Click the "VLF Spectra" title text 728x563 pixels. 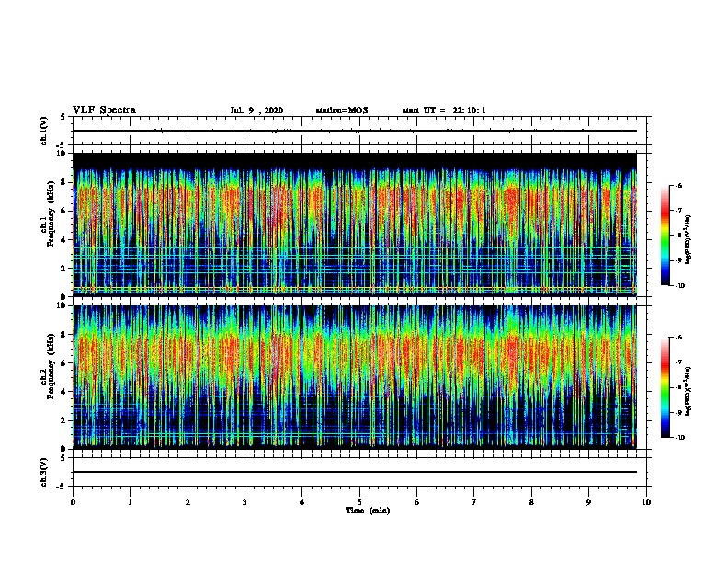click(x=104, y=110)
